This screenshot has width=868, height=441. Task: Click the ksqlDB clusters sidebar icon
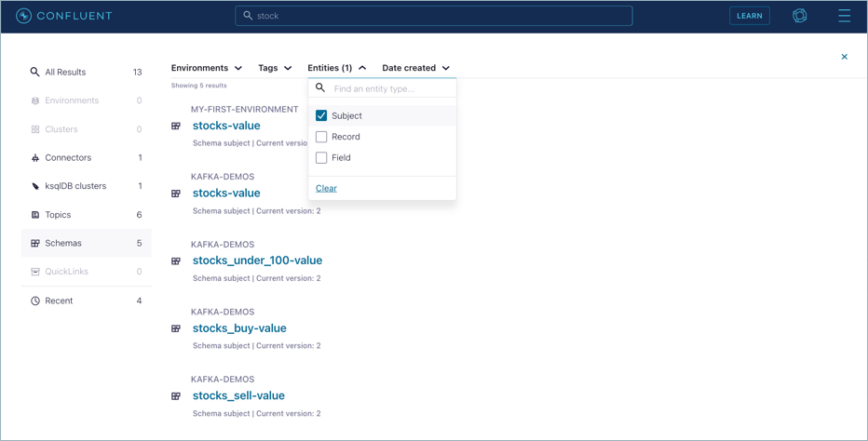click(35, 186)
